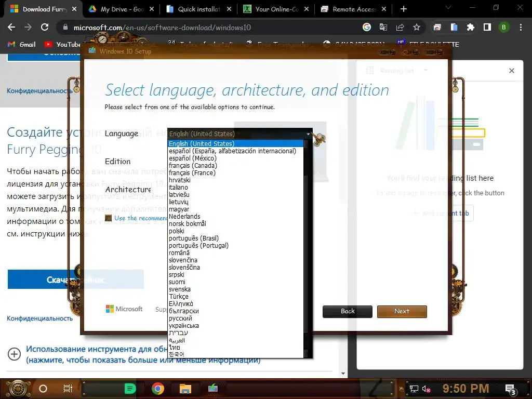Viewport: 532px width, 399px height.
Task: Click the muted volume icon in the tray
Action: point(426,389)
